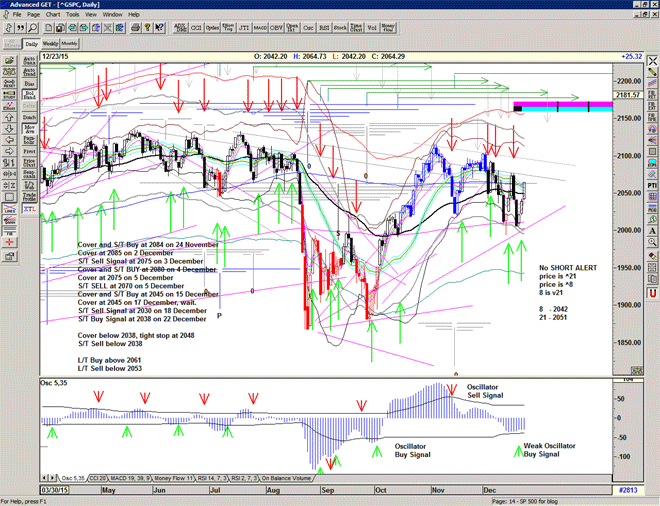This screenshot has height=506, width=660.
Task: Switch to Weekly time frame
Action: (x=50, y=44)
